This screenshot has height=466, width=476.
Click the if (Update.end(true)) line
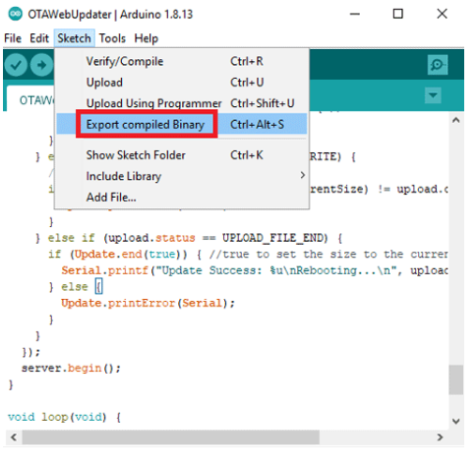[x=248, y=255]
